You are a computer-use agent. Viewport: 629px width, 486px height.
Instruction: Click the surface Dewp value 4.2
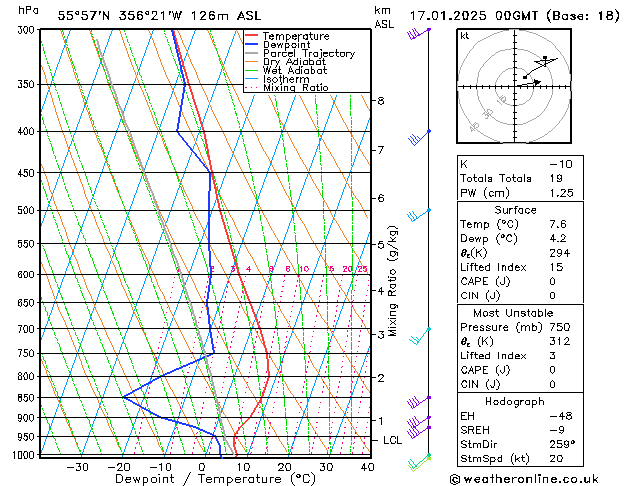coord(558,239)
